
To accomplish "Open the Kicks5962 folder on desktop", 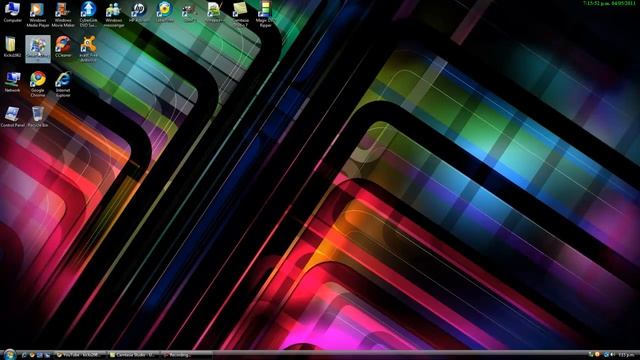I will point(12,47).
